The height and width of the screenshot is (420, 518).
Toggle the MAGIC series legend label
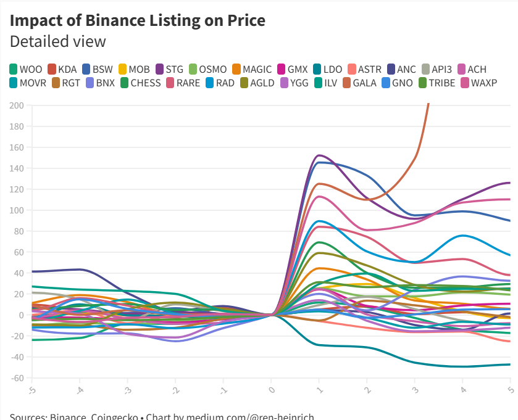click(x=257, y=69)
